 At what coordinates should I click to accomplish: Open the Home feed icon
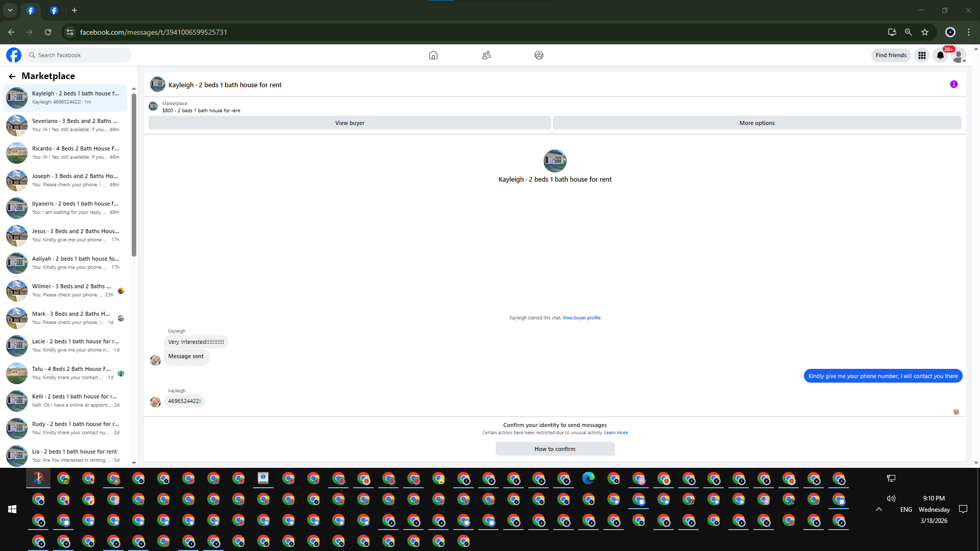433,55
